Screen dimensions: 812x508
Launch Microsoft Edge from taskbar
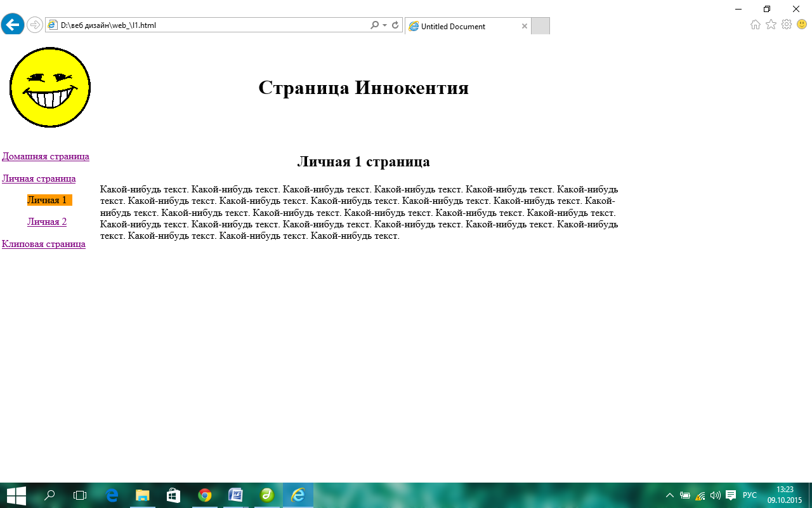click(112, 495)
